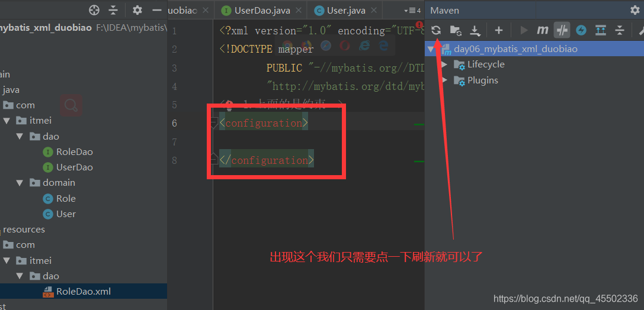Select com package under java
The height and width of the screenshot is (310, 644).
pyautogui.click(x=25, y=105)
